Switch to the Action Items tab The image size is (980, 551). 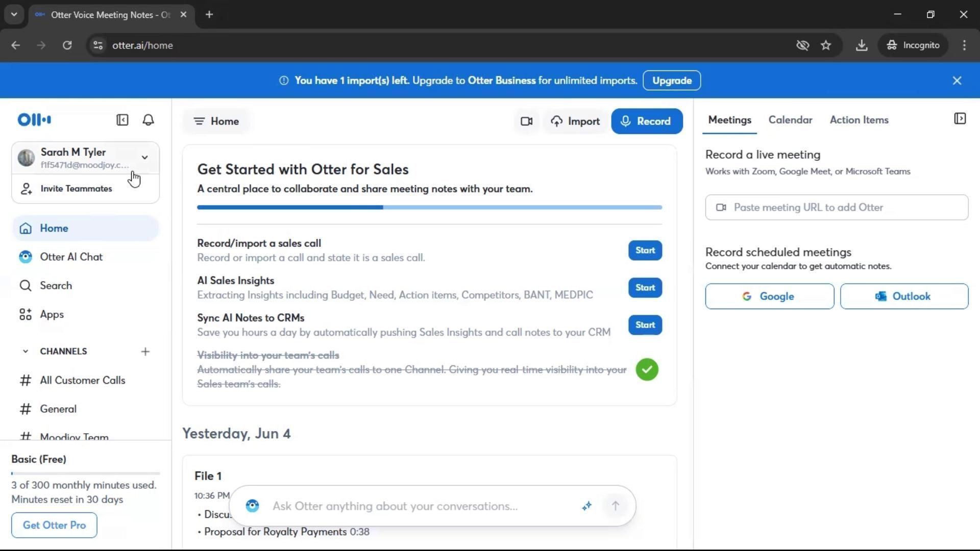[x=859, y=120]
